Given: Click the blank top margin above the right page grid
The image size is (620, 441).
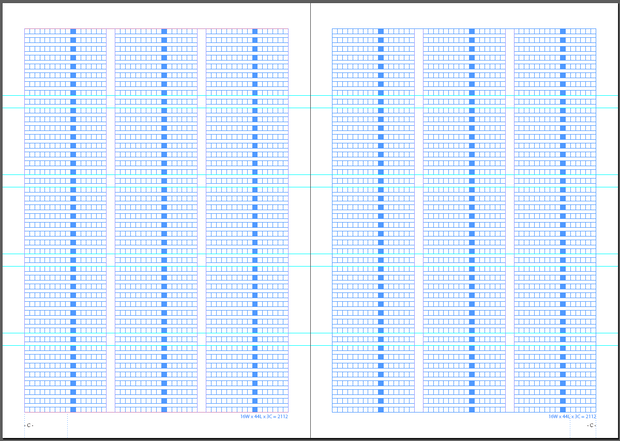Looking at the screenshot, I should point(464,15).
